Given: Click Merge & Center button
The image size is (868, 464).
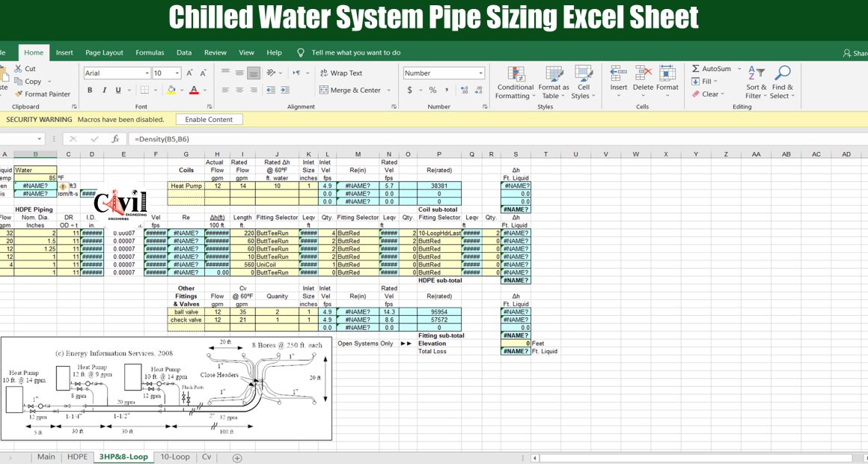Looking at the screenshot, I should [351, 91].
